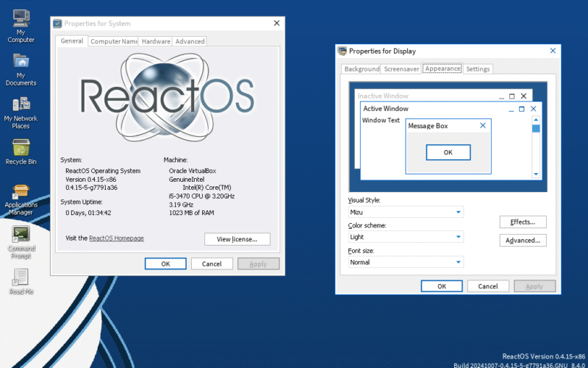Visit the ReactOS Homepage link
588x368 pixels.
116,238
